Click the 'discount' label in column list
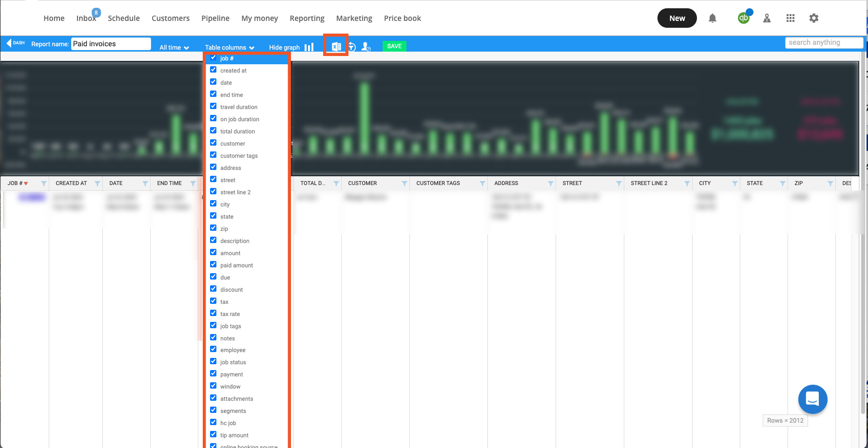Screen dimensions: 868x448 pyautogui.click(x=231, y=290)
